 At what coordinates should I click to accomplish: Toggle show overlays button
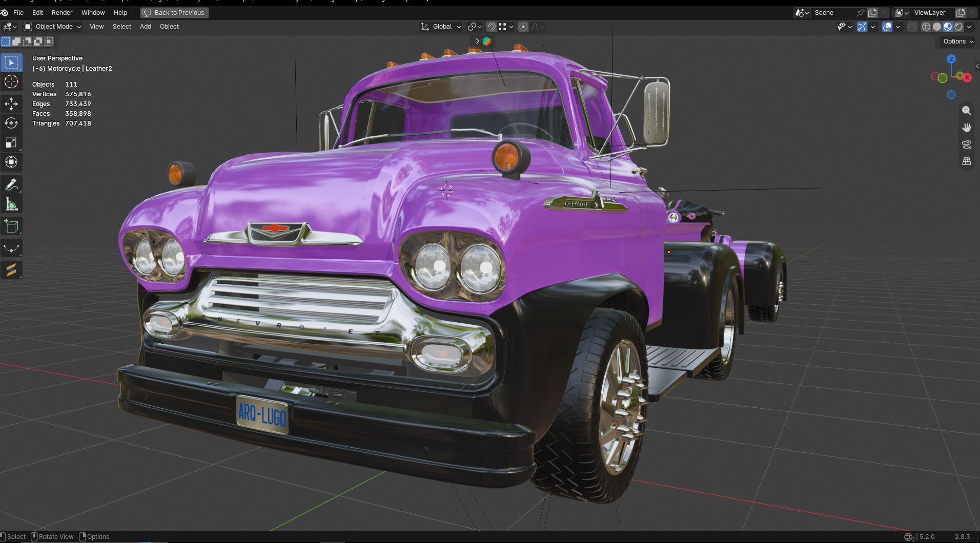[x=887, y=27]
